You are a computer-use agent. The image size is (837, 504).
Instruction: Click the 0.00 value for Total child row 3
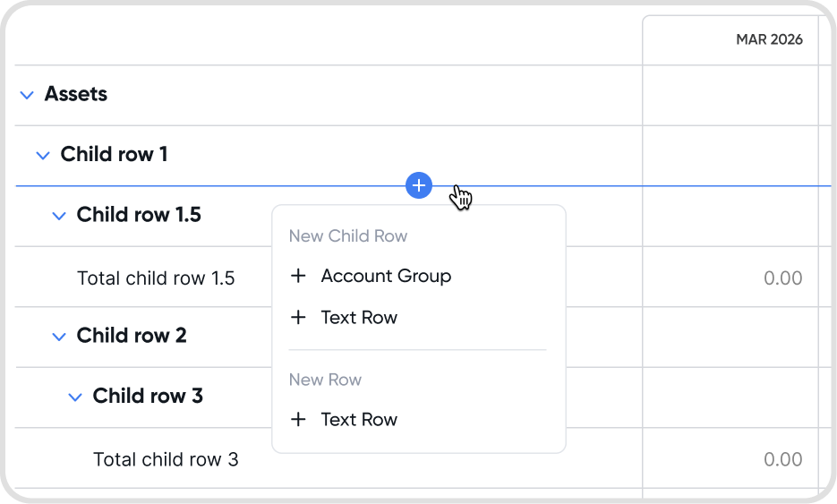(x=782, y=459)
